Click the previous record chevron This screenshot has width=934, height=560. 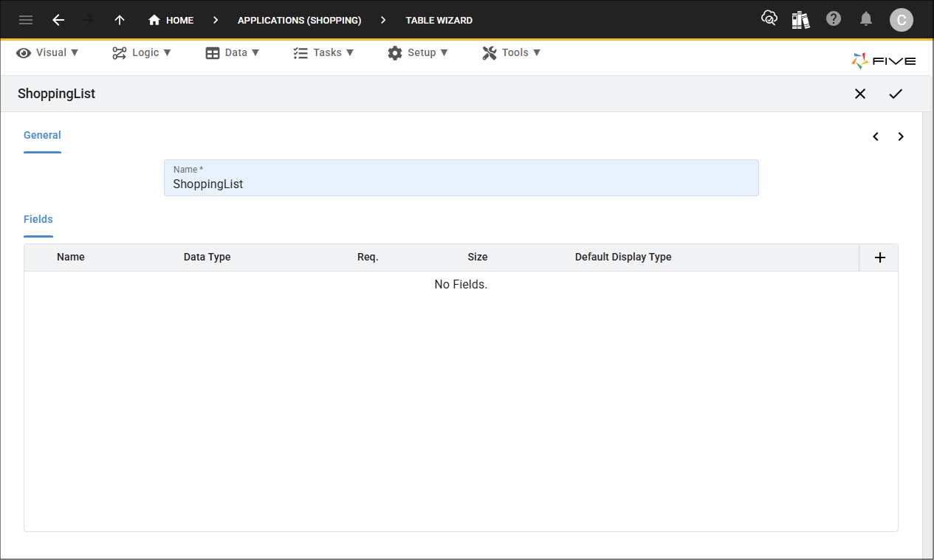(876, 136)
